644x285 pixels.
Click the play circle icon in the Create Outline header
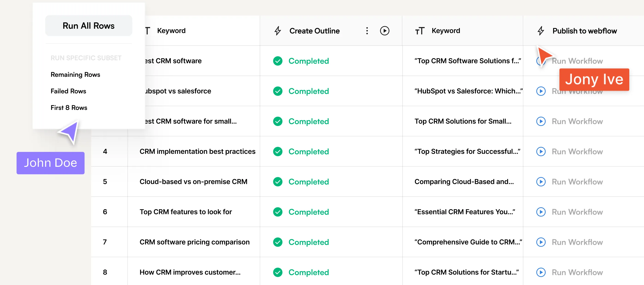click(x=385, y=31)
